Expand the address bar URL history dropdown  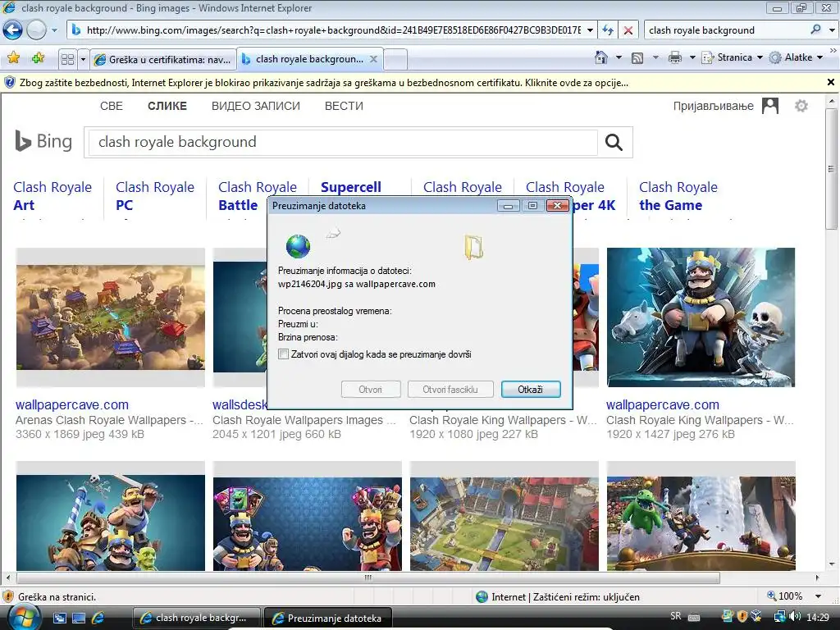[x=590, y=30]
